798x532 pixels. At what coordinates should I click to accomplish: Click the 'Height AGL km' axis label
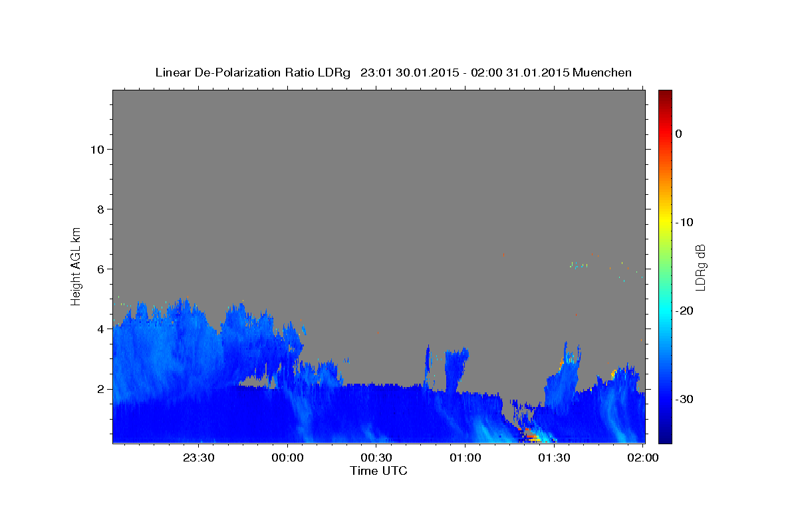pos(76,265)
